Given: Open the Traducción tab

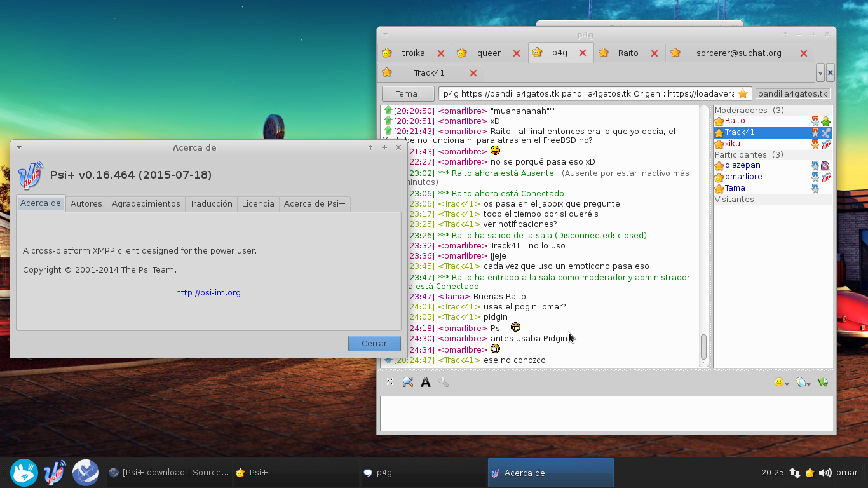Looking at the screenshot, I should coord(211,203).
